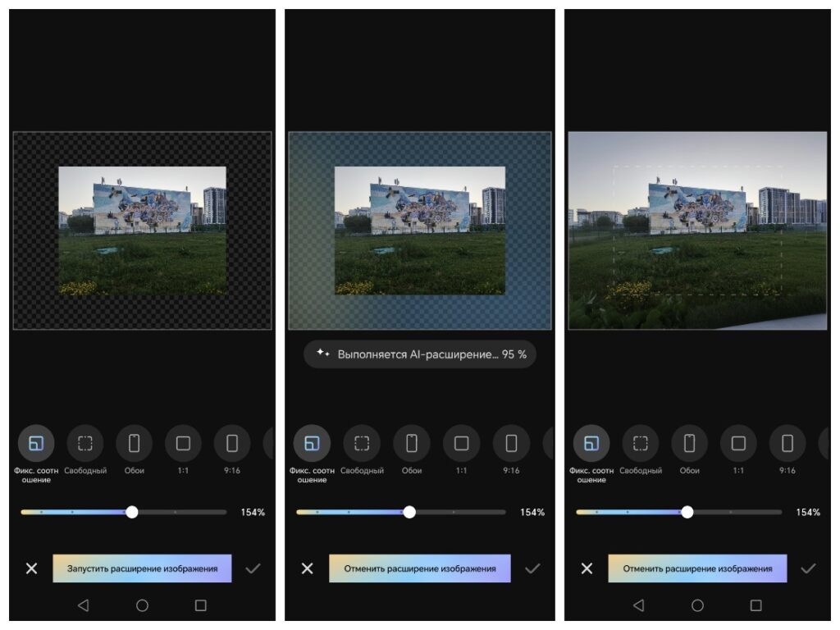The image size is (840, 630).
Task: Cancel editing with X in middle screen
Action: pos(308,568)
